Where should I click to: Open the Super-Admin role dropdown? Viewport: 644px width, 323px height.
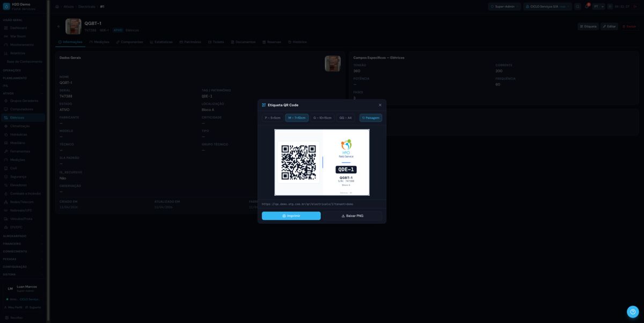(504, 6)
